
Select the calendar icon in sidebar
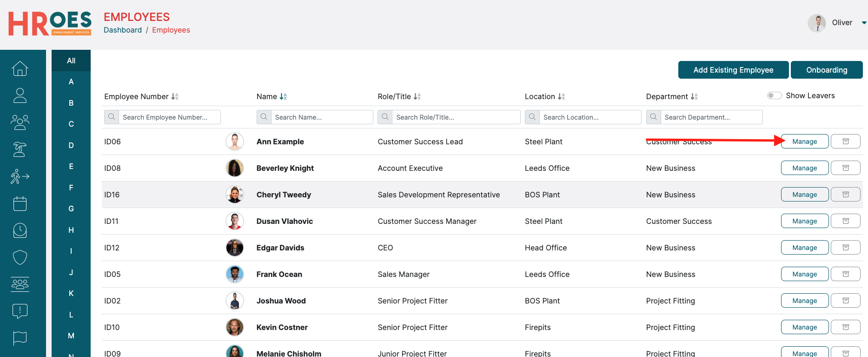[20, 203]
